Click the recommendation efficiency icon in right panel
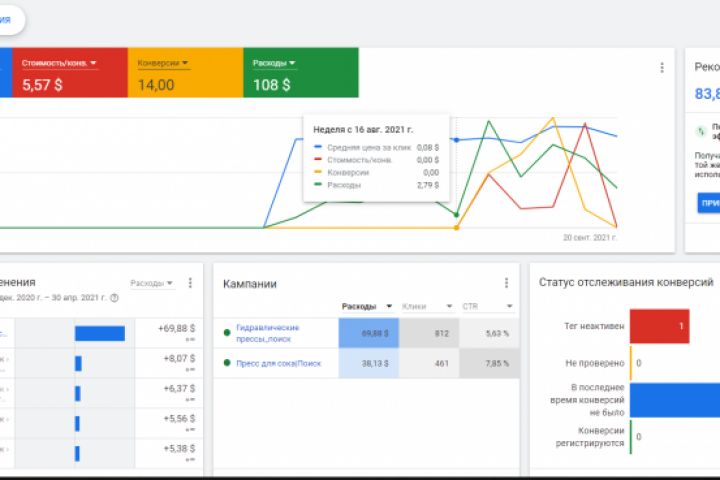This screenshot has height=480, width=720. click(700, 131)
